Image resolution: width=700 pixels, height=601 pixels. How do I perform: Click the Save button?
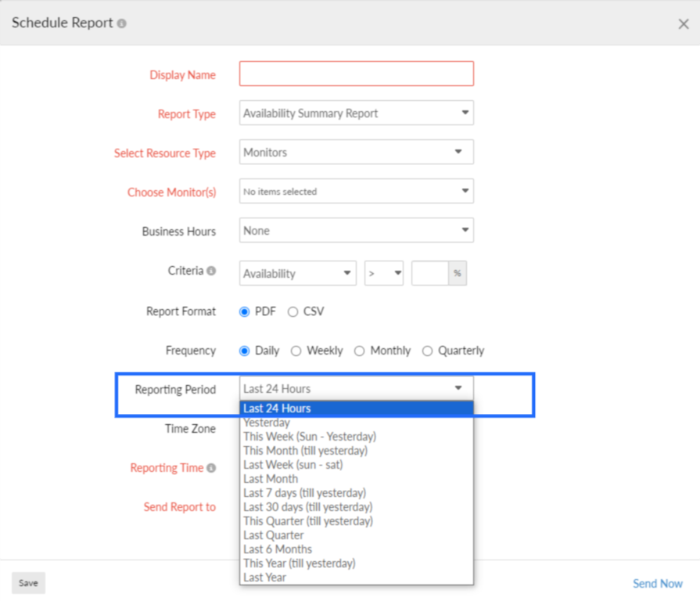(x=28, y=583)
